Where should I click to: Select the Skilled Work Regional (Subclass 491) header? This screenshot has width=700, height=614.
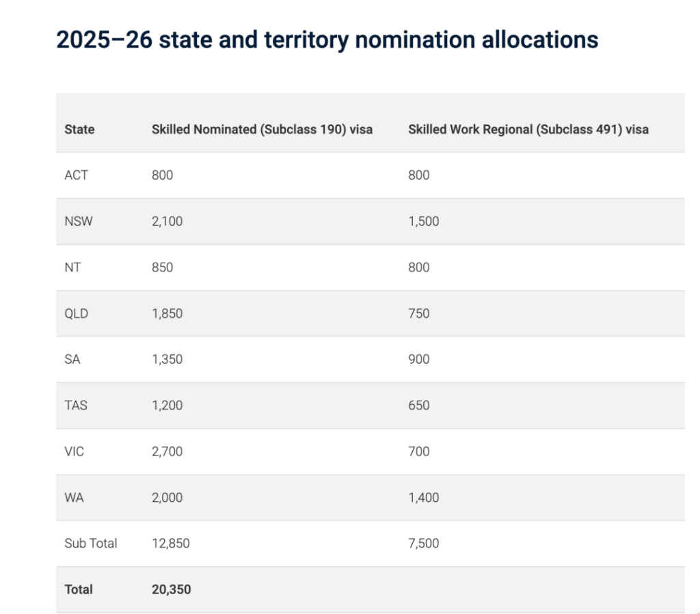point(528,129)
